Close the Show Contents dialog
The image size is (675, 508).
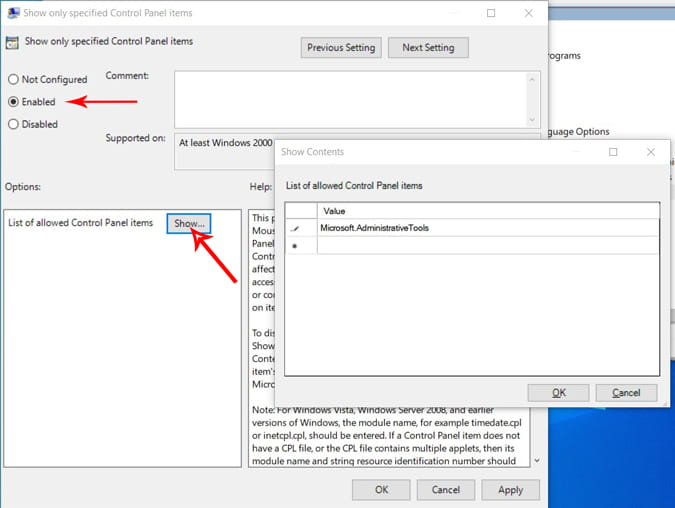pyautogui.click(x=651, y=152)
